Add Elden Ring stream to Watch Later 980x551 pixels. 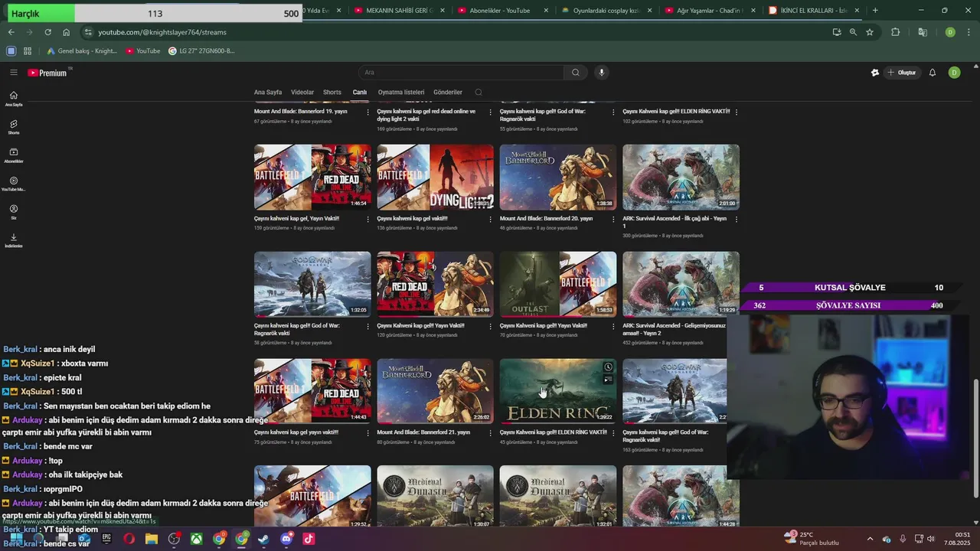(x=608, y=367)
